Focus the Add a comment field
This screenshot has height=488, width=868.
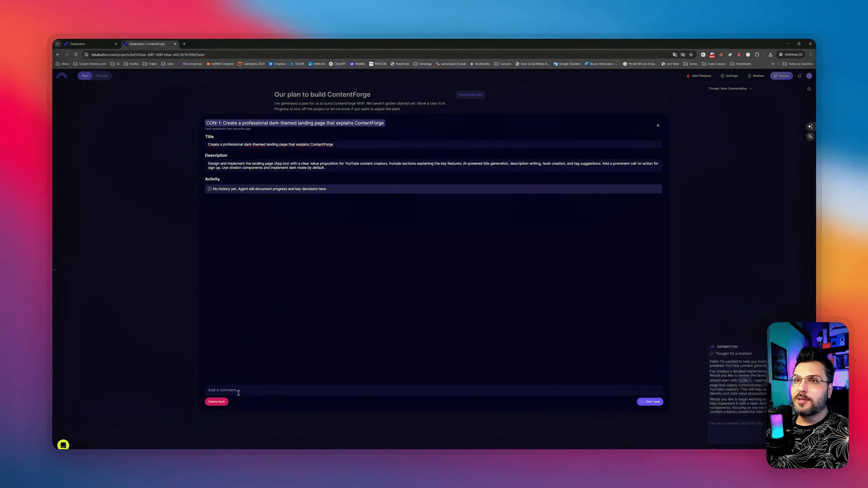[434, 390]
